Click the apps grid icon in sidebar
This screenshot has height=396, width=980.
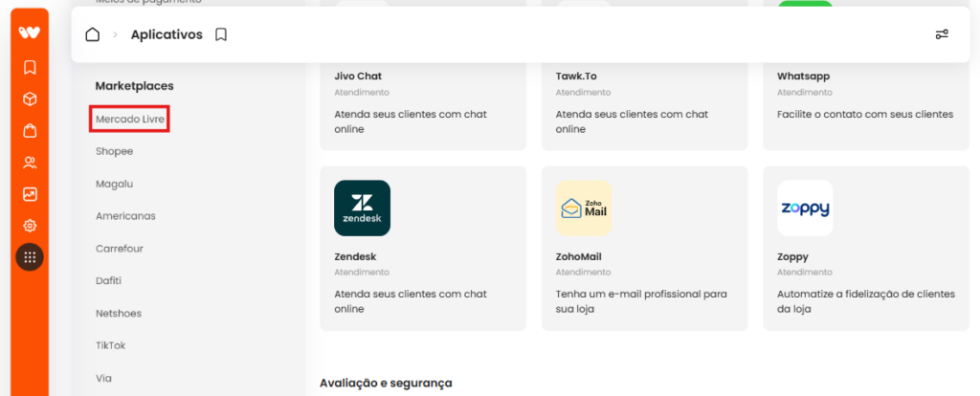tap(30, 256)
